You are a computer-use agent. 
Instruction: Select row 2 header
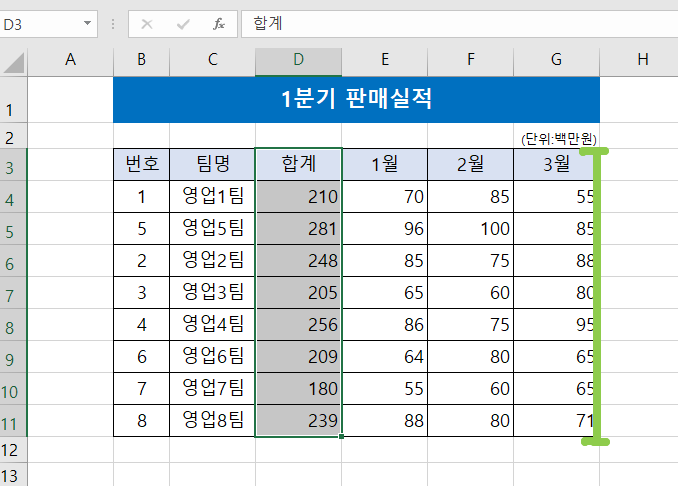tap(13, 136)
